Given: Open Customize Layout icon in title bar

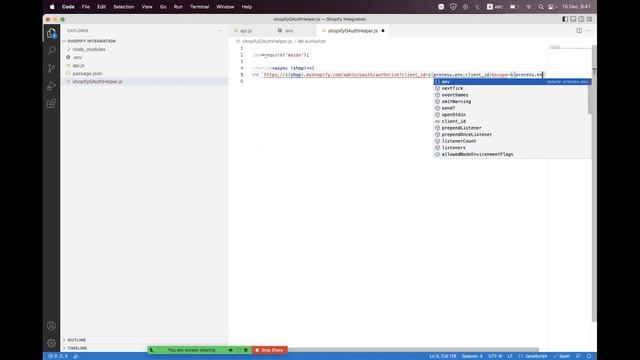Looking at the screenshot, I should [x=589, y=19].
